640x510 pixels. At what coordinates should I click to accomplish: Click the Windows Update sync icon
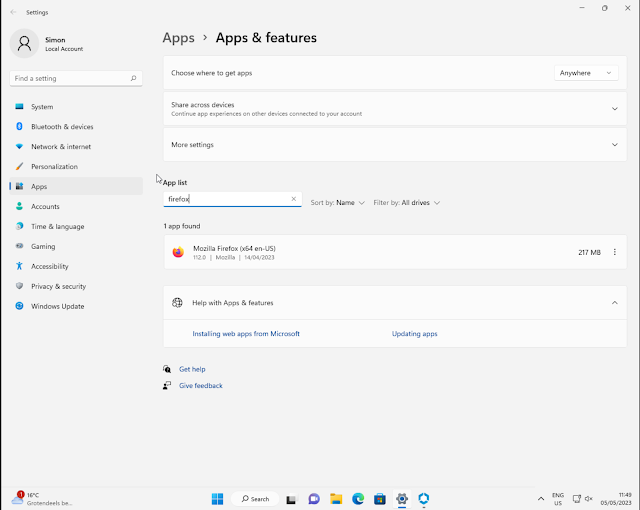pos(19,306)
